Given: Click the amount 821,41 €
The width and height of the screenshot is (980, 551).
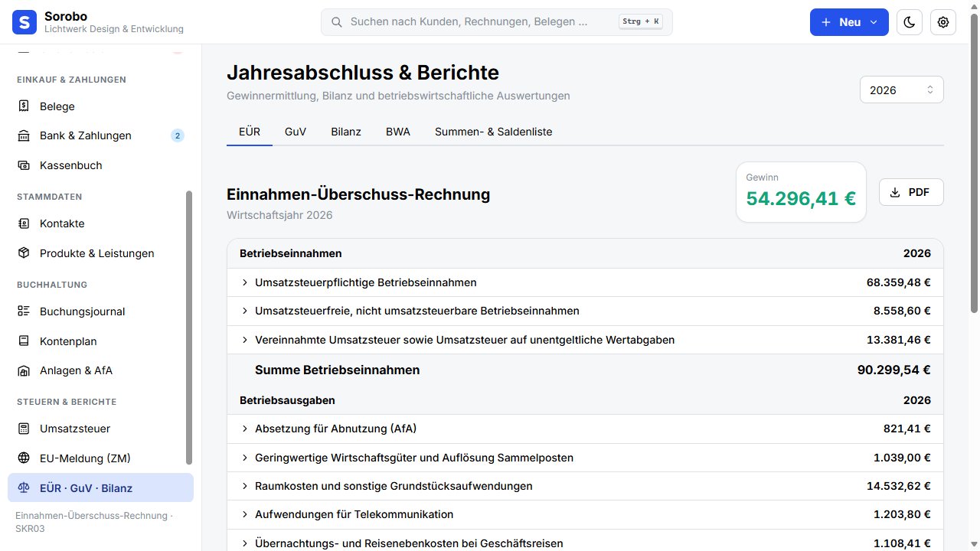Looking at the screenshot, I should tap(907, 429).
